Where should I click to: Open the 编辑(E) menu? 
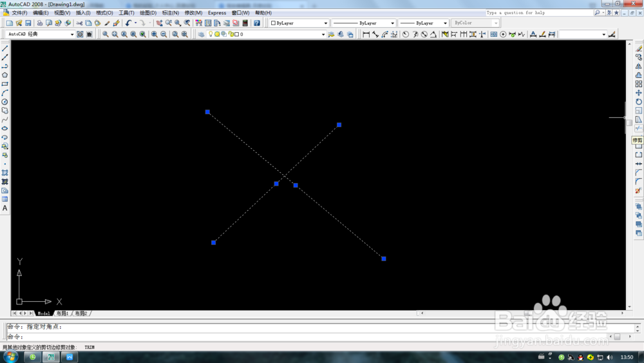click(41, 13)
